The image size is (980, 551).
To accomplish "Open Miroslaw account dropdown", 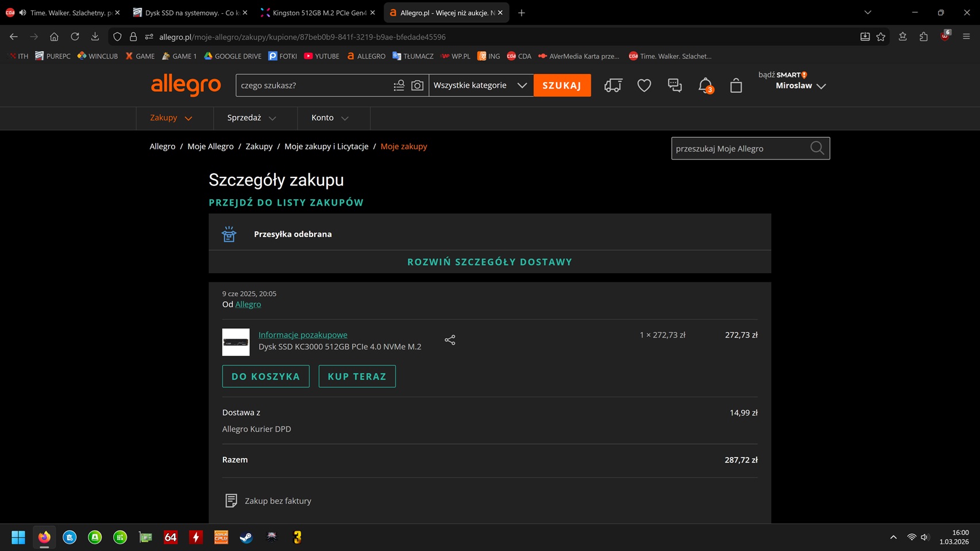I will click(801, 86).
